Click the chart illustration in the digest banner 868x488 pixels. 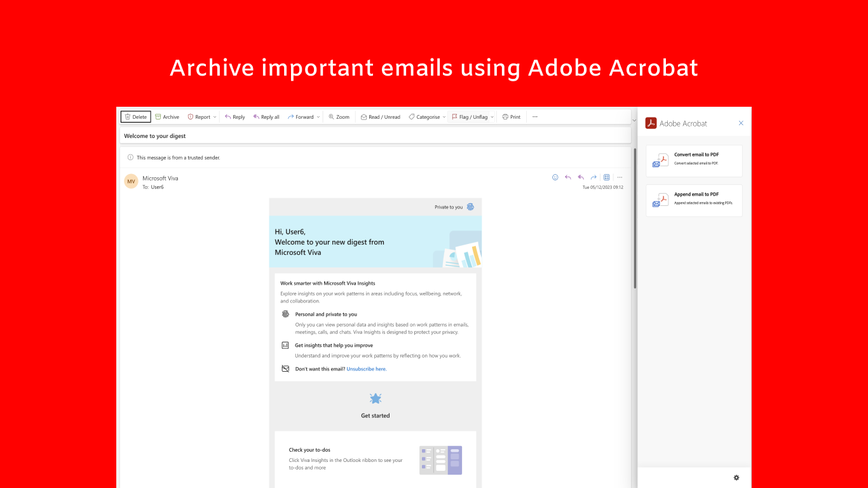458,249
